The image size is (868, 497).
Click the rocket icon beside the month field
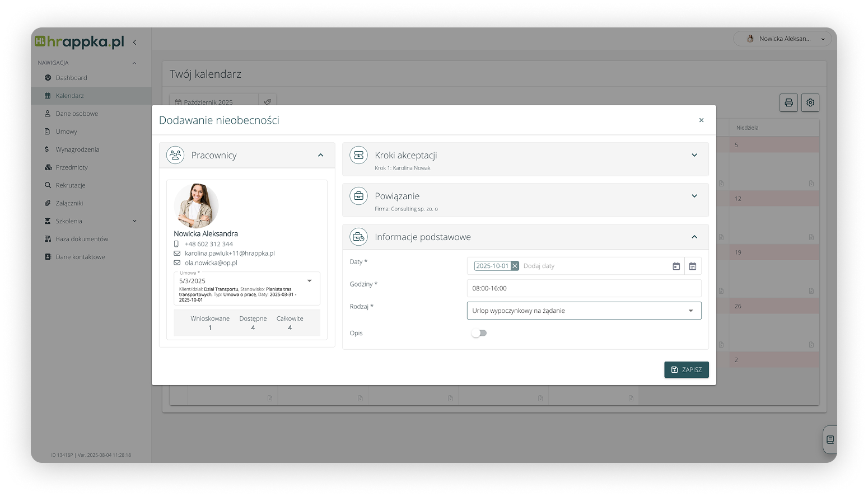(x=267, y=102)
